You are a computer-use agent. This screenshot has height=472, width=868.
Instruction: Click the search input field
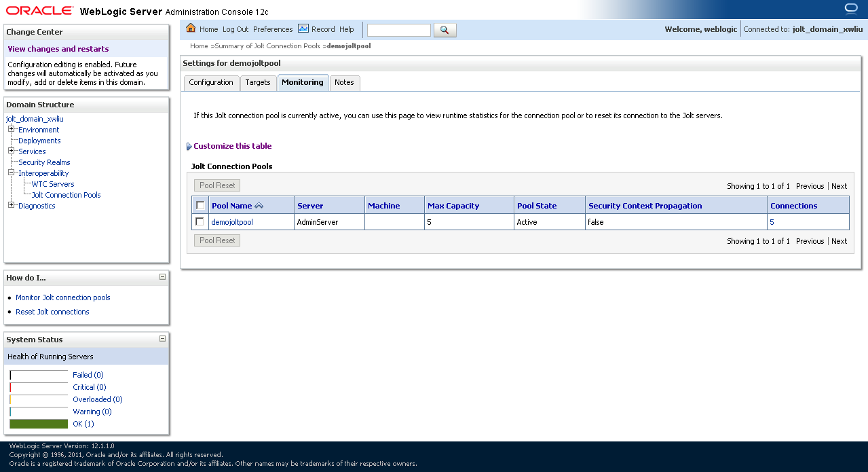point(399,30)
